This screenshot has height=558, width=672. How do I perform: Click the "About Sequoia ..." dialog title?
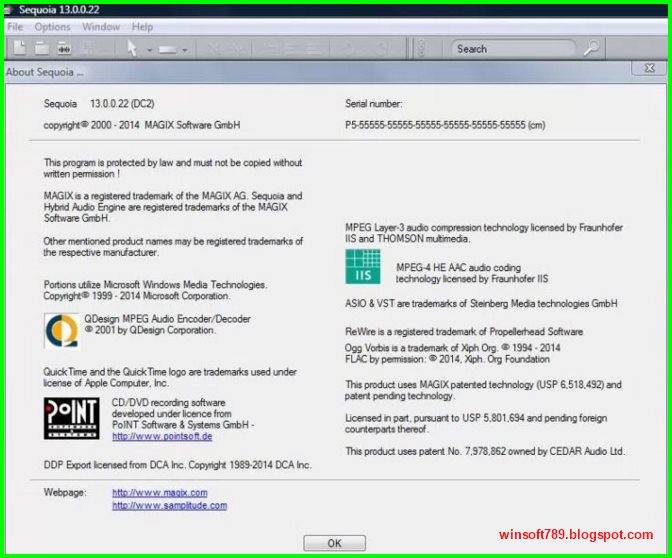45,72
